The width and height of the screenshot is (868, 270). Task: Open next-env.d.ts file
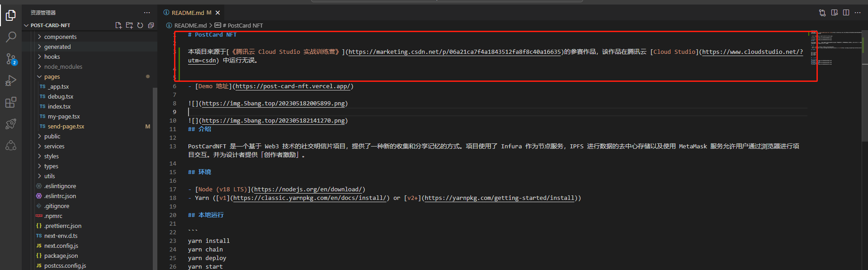tap(61, 236)
